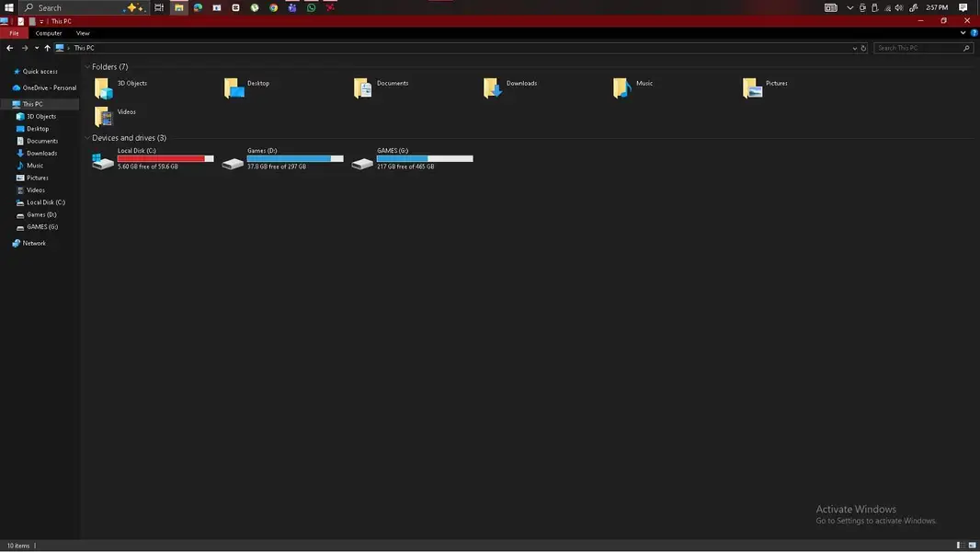Switch to WhatsApp from the taskbar
980x552 pixels.
tap(311, 7)
